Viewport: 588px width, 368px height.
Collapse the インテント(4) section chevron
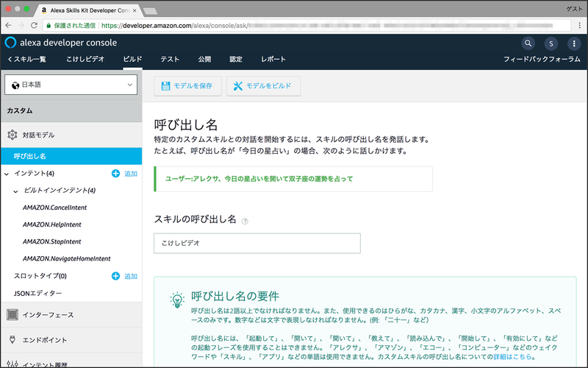point(7,174)
